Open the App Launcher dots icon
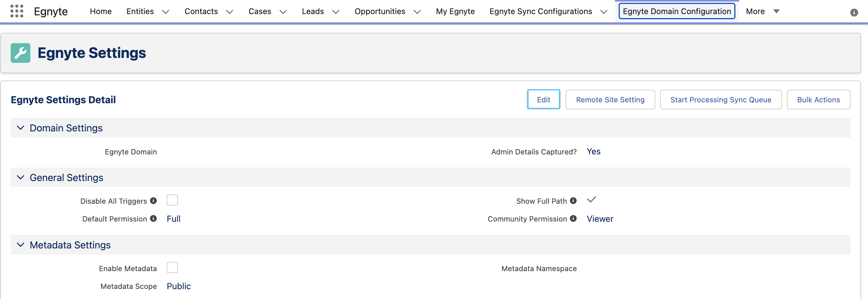 pyautogui.click(x=17, y=11)
